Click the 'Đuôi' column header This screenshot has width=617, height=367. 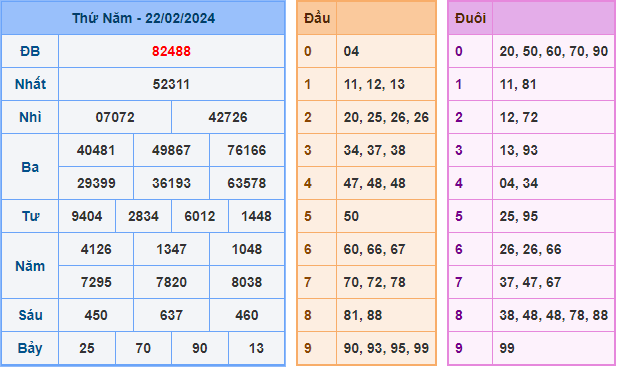[x=470, y=18]
